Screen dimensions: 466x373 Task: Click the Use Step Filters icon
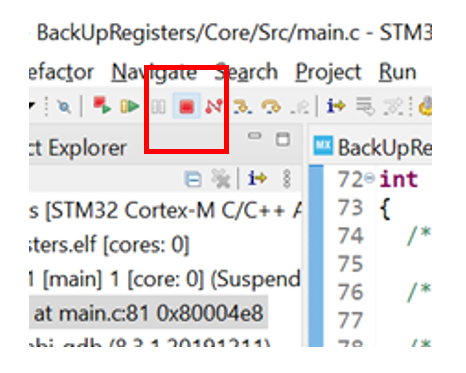point(394,106)
